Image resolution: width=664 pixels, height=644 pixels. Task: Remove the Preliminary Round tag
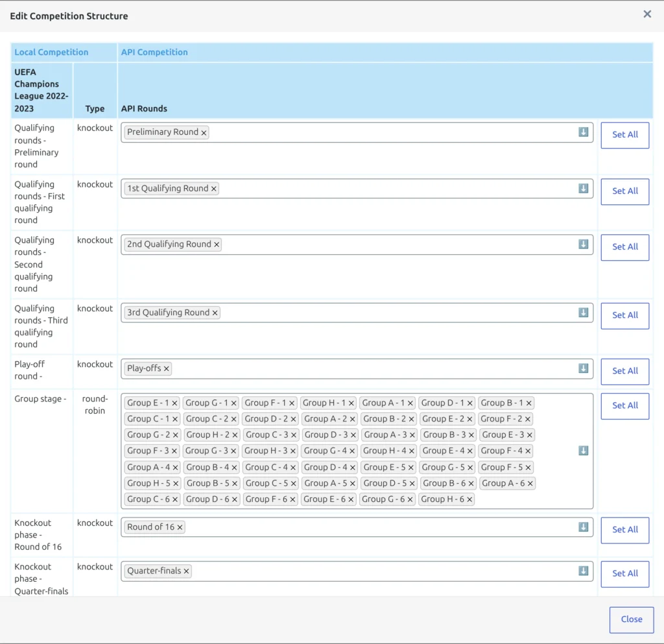coord(204,132)
